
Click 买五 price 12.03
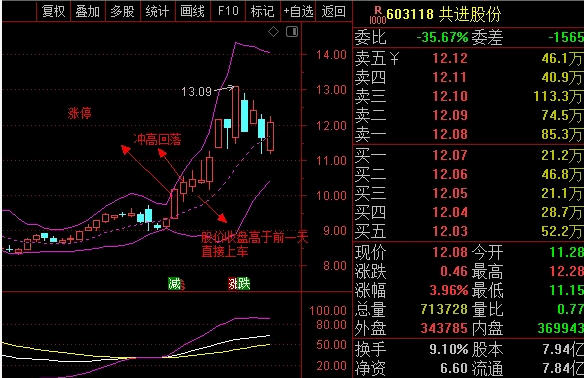tap(450, 231)
